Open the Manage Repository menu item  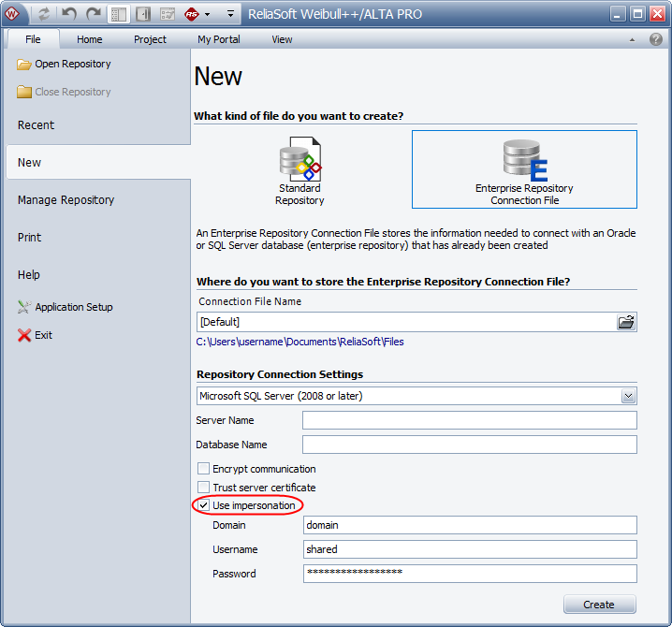point(66,199)
